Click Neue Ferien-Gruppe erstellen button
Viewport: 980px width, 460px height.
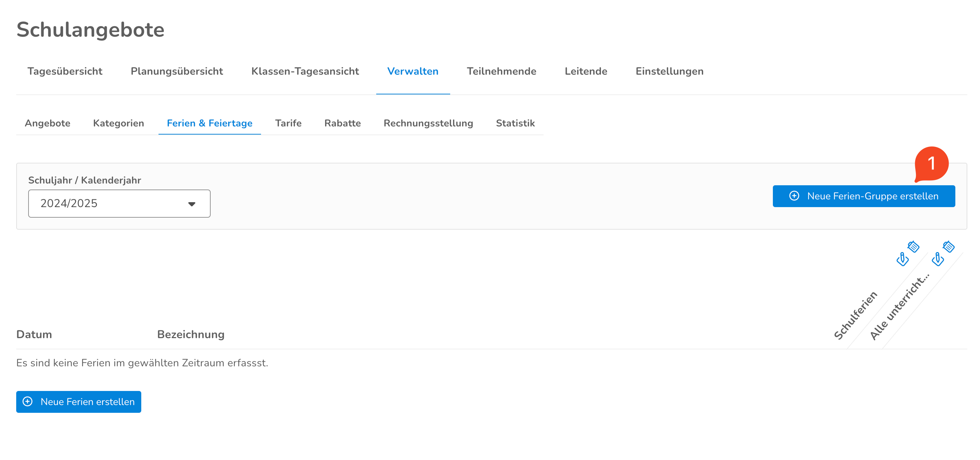click(x=864, y=196)
